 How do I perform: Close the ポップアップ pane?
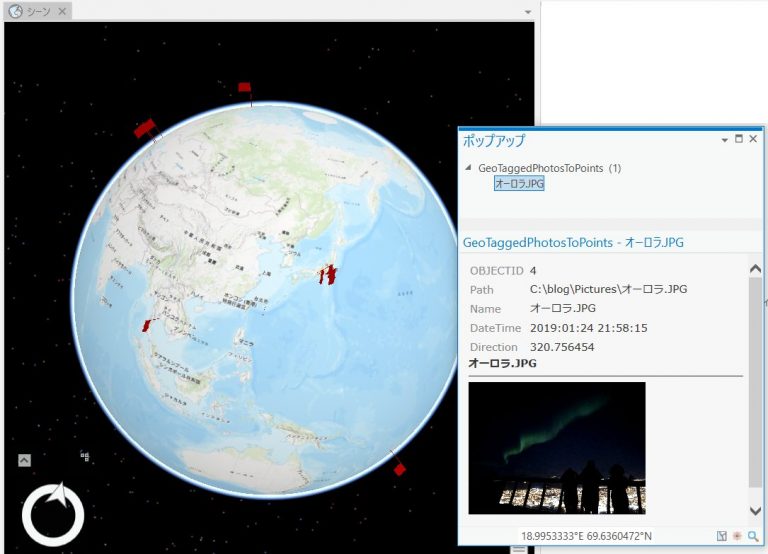[753, 139]
